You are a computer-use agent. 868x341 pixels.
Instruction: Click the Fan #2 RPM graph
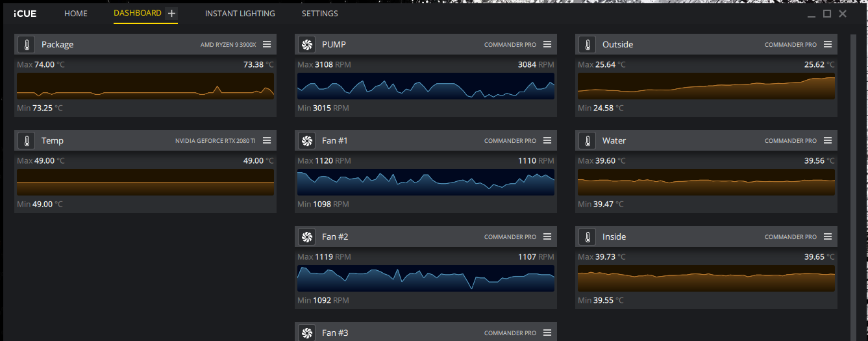coord(426,278)
